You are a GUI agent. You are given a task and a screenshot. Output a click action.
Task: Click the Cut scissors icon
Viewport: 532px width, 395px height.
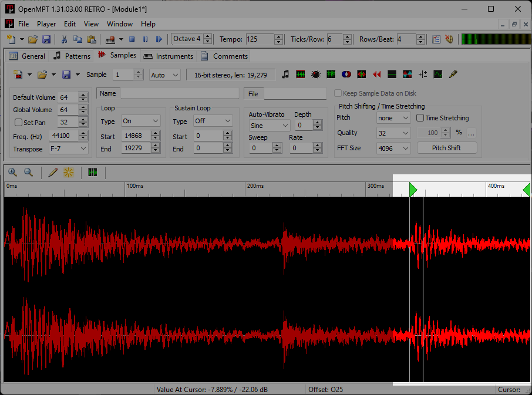click(65, 39)
